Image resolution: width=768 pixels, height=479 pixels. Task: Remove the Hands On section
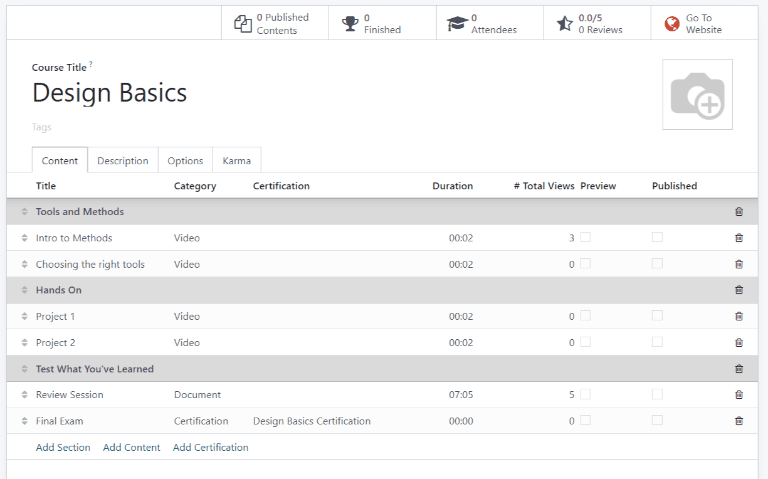pos(739,290)
